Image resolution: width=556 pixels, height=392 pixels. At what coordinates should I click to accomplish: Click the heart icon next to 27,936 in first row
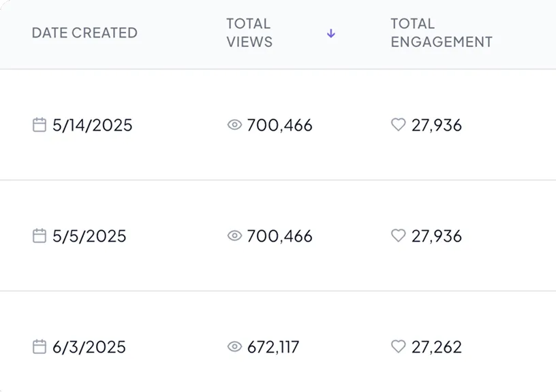399,125
